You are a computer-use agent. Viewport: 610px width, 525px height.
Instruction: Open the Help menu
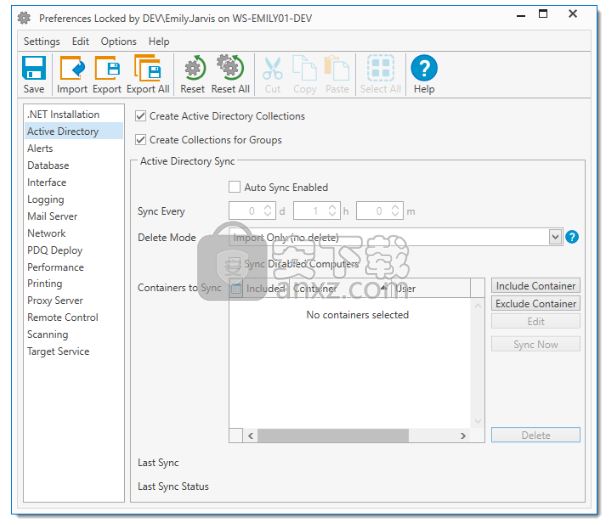[x=159, y=41]
